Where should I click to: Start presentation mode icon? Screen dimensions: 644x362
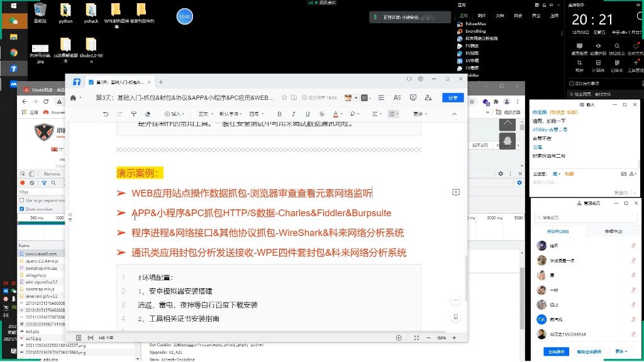[x=413, y=97]
